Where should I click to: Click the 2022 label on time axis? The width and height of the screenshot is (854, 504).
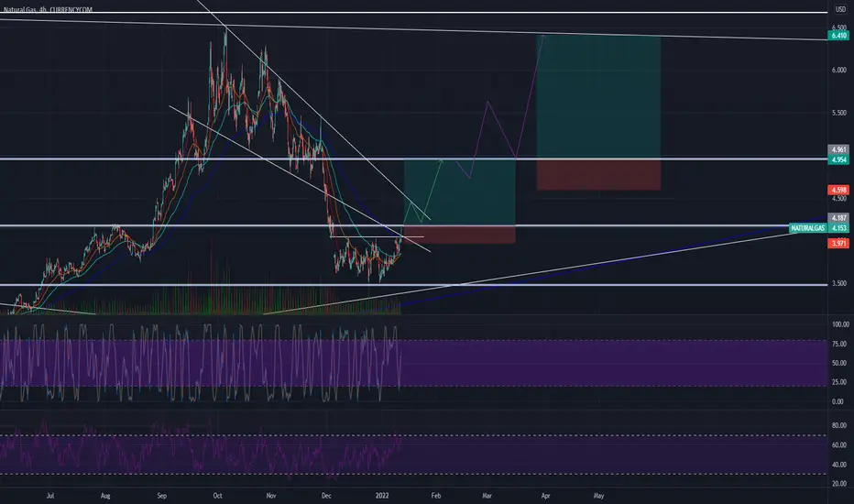(382, 496)
